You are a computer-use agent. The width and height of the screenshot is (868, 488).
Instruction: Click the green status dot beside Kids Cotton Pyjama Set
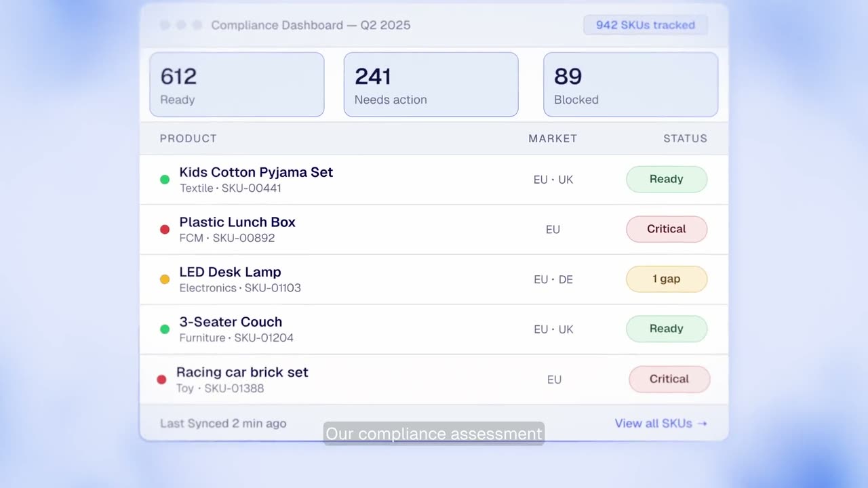(x=164, y=179)
